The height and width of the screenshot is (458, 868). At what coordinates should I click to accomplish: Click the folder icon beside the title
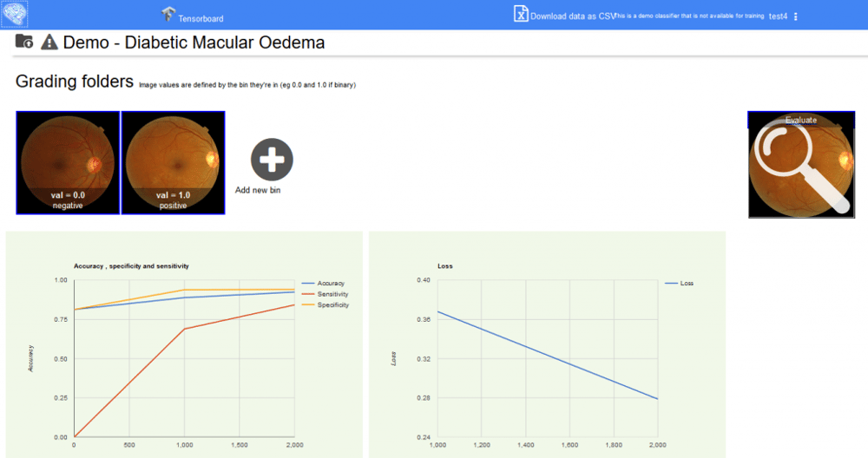pyautogui.click(x=24, y=41)
